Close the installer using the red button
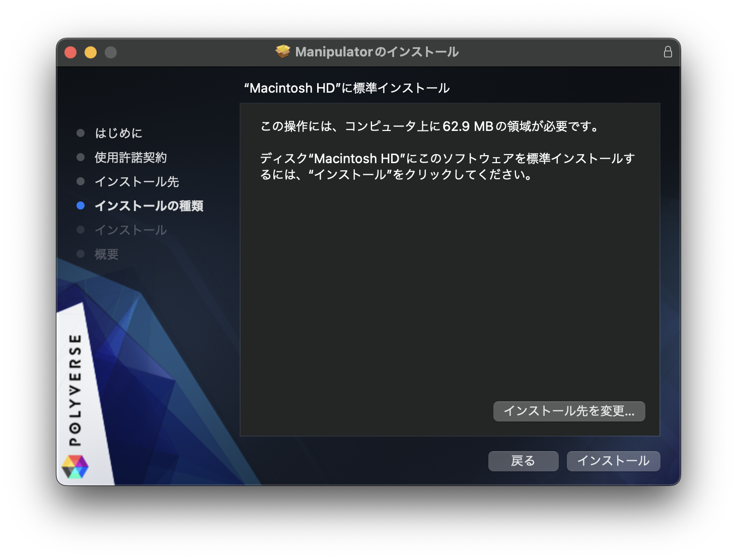Viewport: 737px width, 560px height. pos(70,52)
